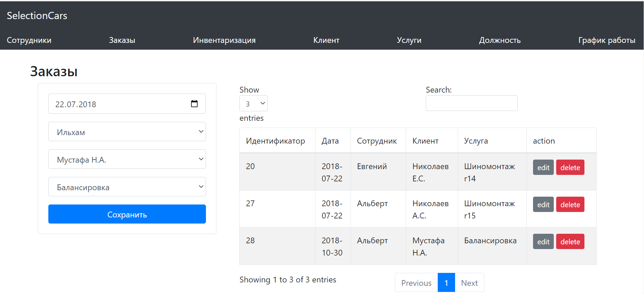Sort by the Услуга column header
This screenshot has width=644, height=295.
[x=492, y=141]
